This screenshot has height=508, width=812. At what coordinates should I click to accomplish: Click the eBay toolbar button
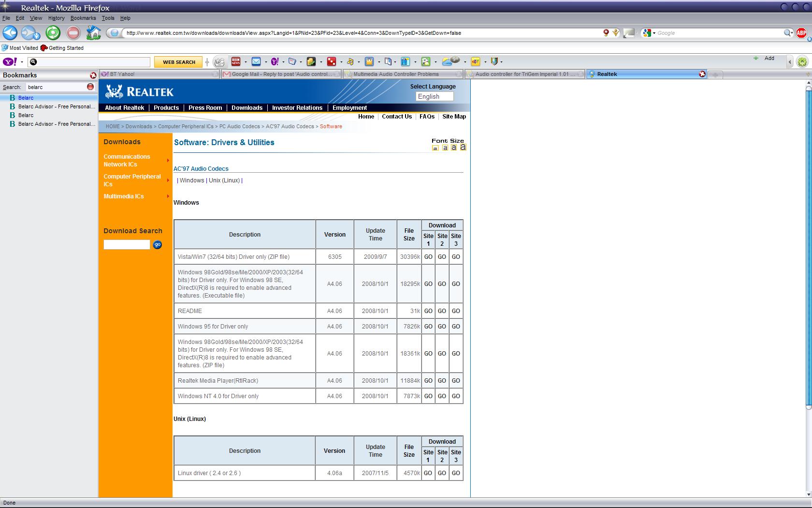(476, 61)
